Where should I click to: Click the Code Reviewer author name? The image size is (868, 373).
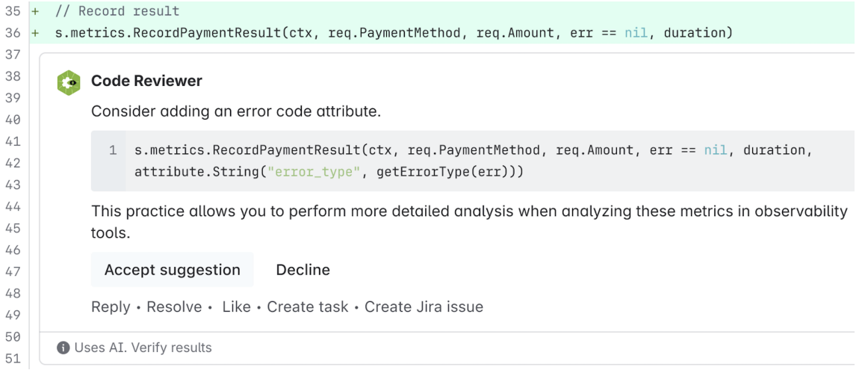click(x=146, y=81)
